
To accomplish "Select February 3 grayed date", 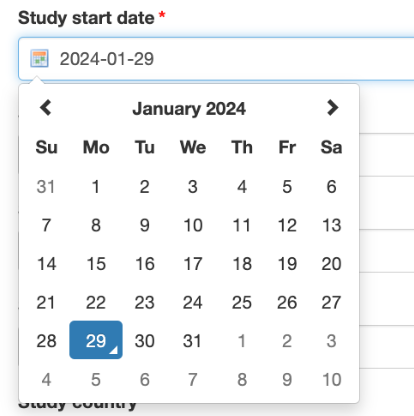I will (331, 341).
